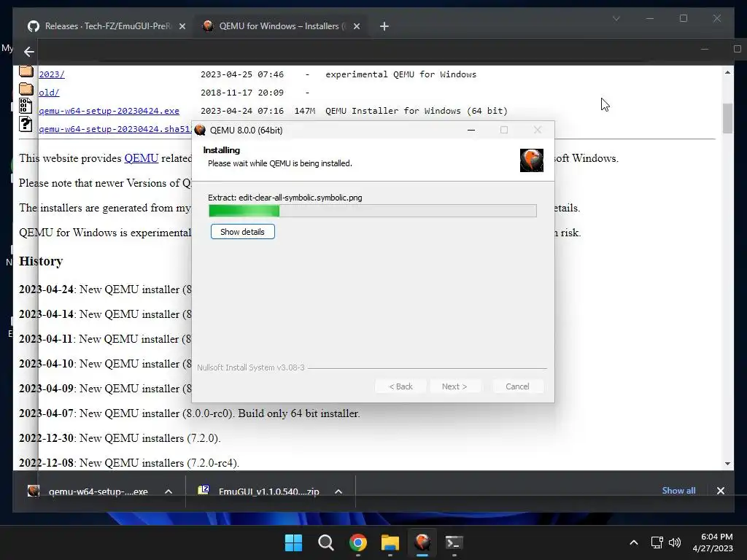Click scrollbar up arrow on web page
This screenshot has height=560, width=747.
(x=727, y=72)
